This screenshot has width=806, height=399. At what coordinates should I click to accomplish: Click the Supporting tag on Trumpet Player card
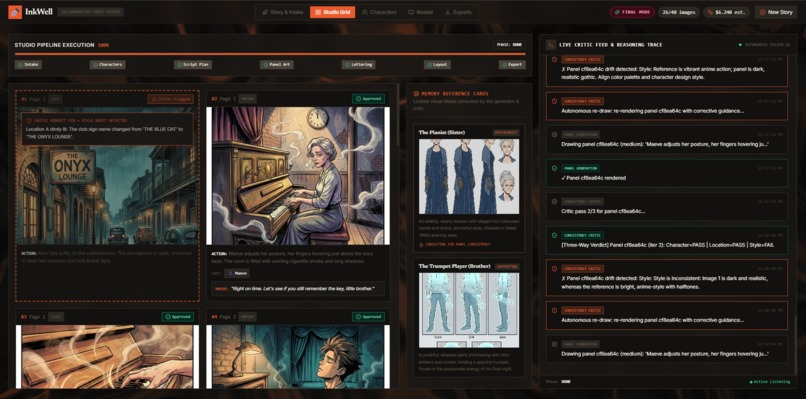tap(507, 267)
